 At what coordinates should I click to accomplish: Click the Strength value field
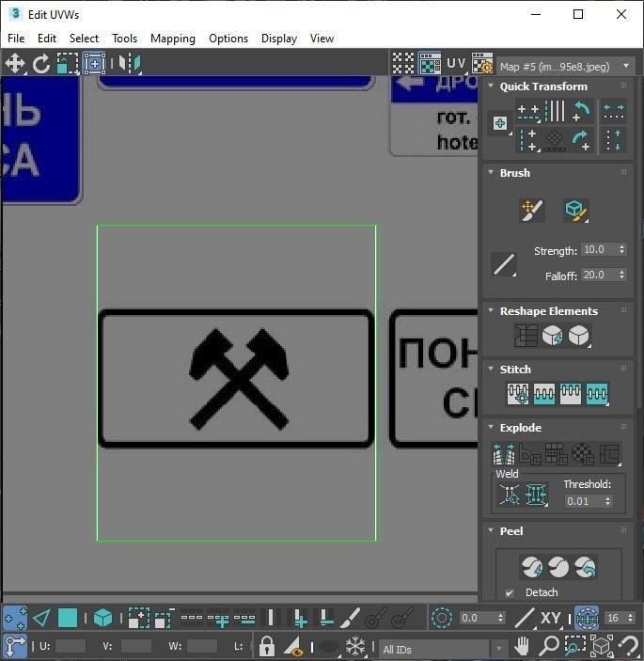click(x=599, y=249)
